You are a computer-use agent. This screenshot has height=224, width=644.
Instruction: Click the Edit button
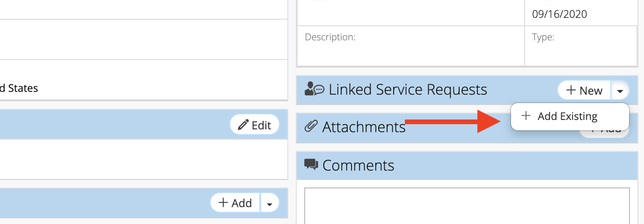pos(255,125)
